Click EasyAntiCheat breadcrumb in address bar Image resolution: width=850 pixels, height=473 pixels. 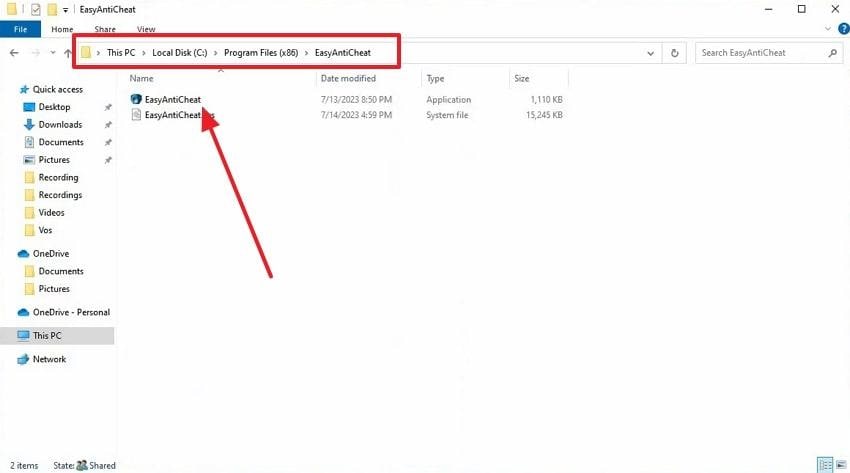pos(343,53)
